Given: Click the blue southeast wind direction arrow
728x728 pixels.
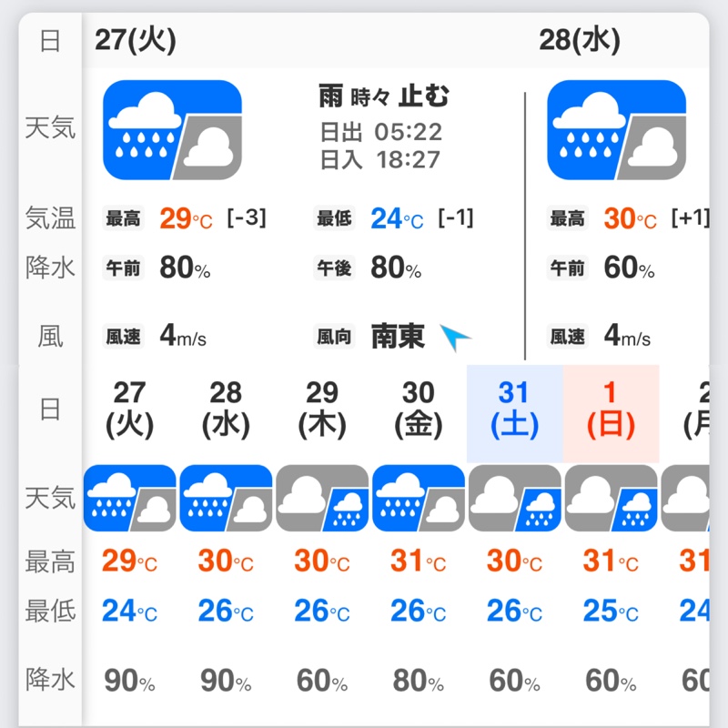Looking at the screenshot, I should [455, 337].
